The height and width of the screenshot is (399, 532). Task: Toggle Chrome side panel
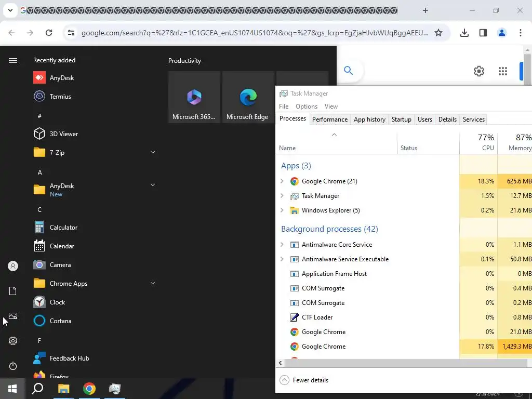pos(483,33)
